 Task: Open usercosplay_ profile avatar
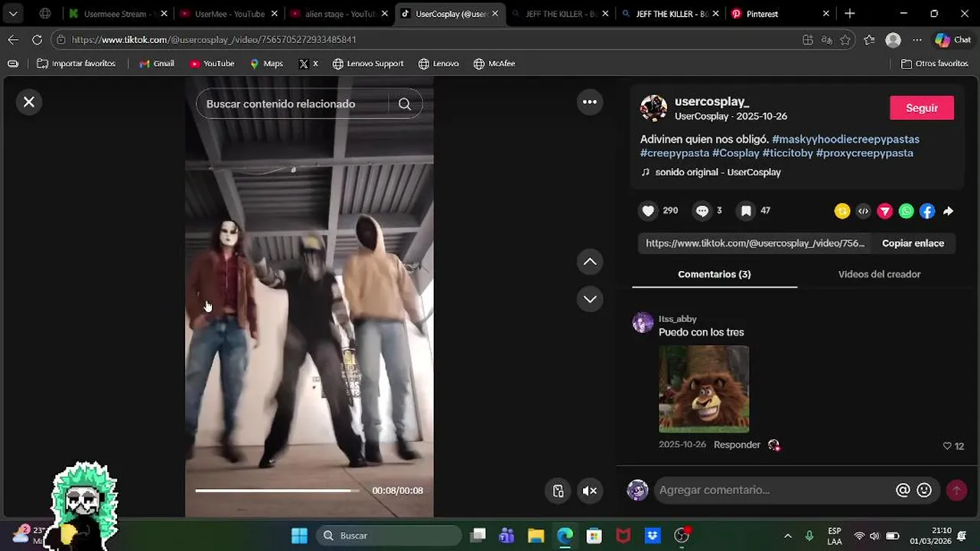point(653,109)
